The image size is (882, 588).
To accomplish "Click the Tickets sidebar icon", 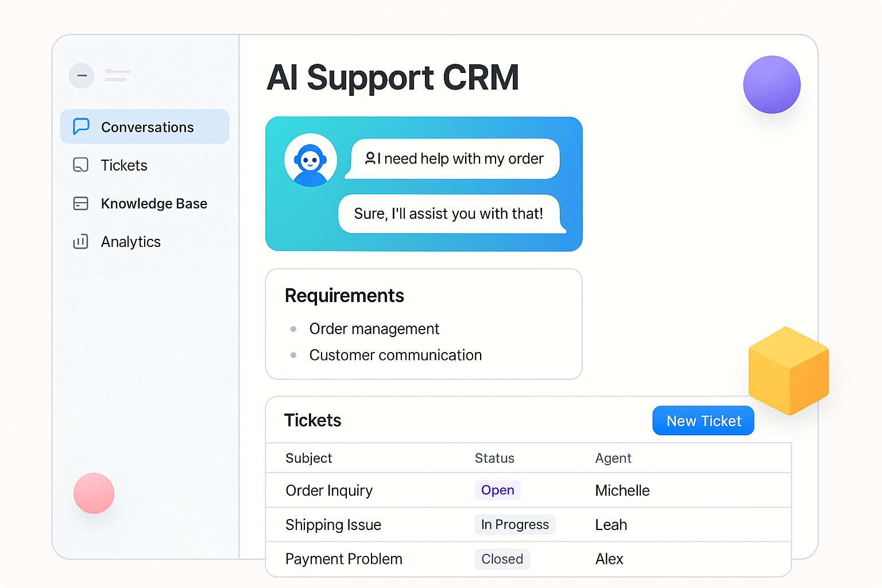I will pyautogui.click(x=81, y=165).
